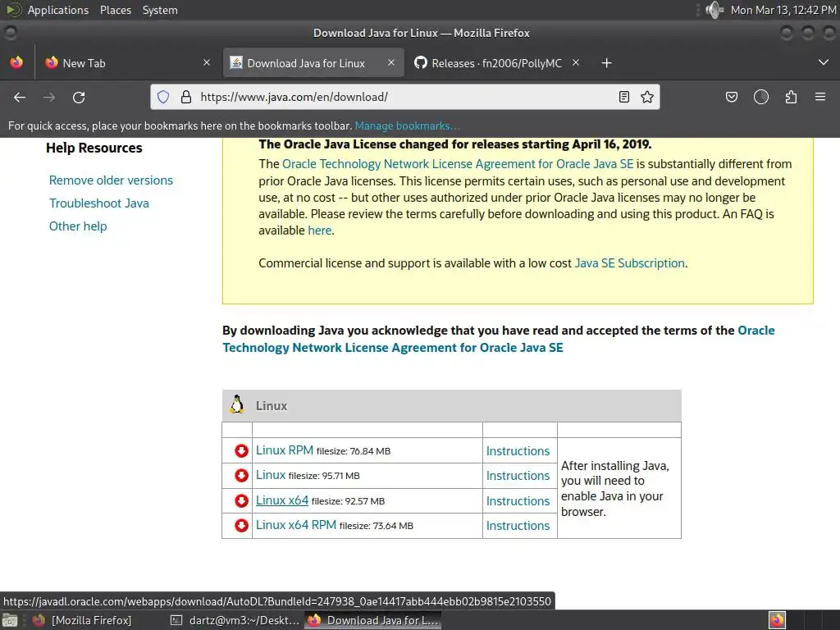Viewport: 840px width, 630px height.
Task: Switch to [Mozilla Firefox] taskbar window
Action: tap(82, 620)
